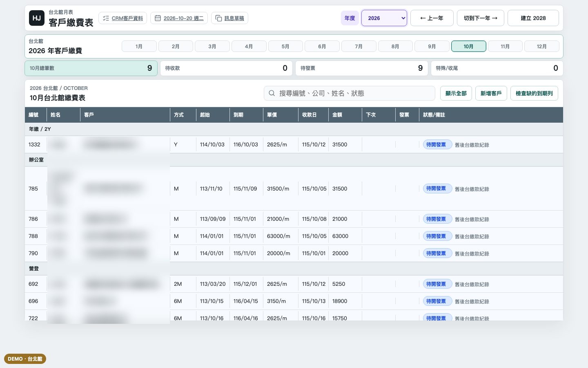The image size is (588, 368).
Task: Select the 2月 month tab
Action: 176,46
